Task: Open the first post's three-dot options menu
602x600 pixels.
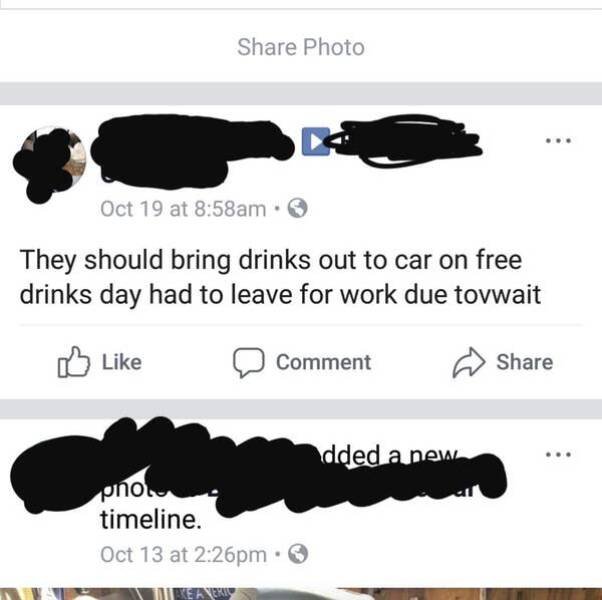Action: point(559,141)
